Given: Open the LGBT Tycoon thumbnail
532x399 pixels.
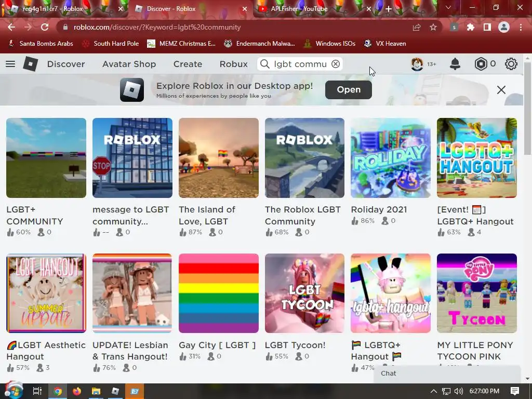Looking at the screenshot, I should click(304, 293).
